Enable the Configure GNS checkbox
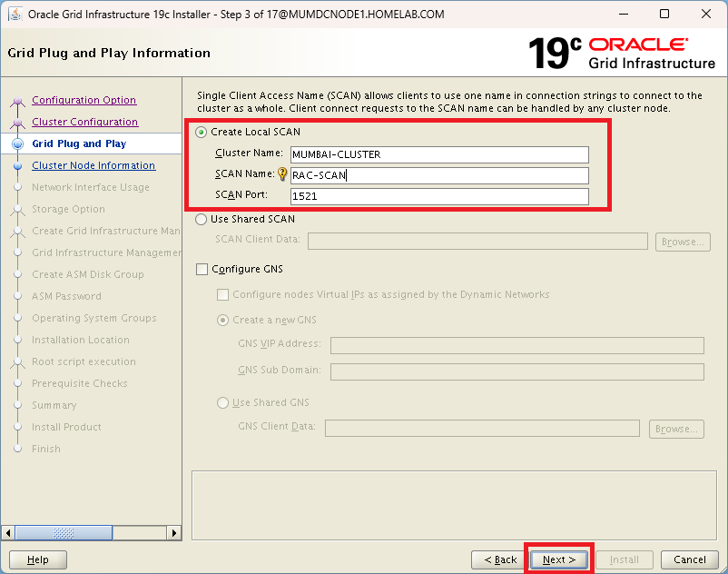 pos(202,270)
